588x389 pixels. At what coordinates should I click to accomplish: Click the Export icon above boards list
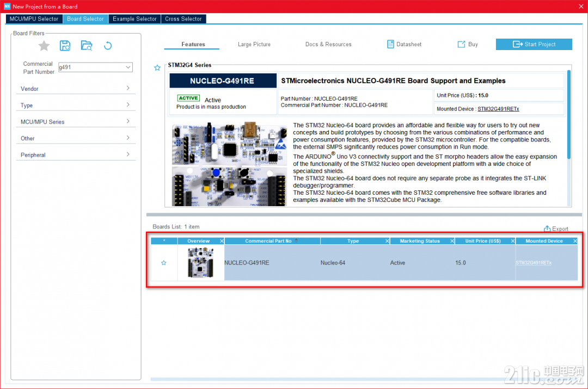[547, 229]
